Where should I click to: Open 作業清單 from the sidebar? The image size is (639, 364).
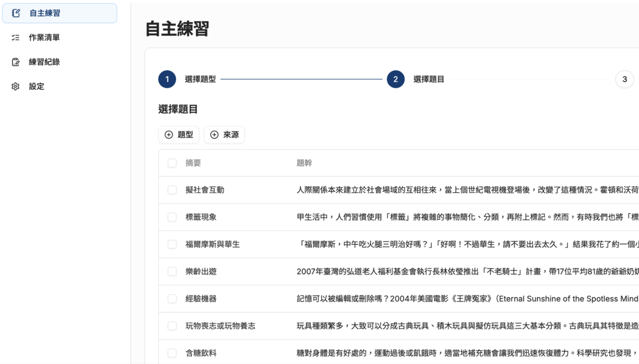click(44, 37)
